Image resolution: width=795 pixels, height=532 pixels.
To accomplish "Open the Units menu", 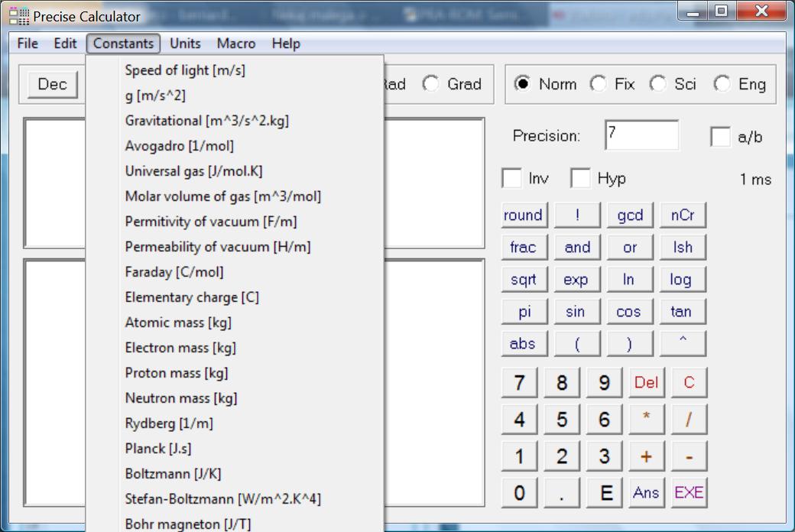I will pyautogui.click(x=185, y=44).
